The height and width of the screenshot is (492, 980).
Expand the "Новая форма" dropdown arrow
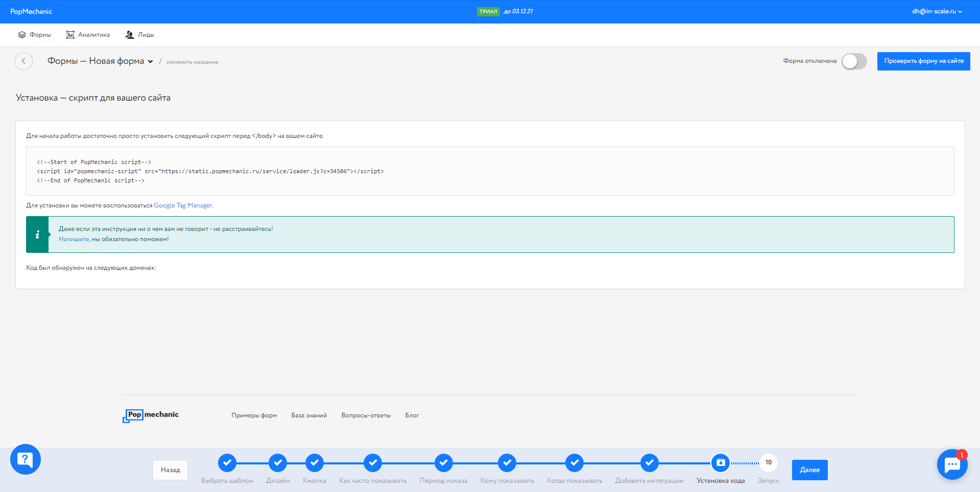(150, 62)
